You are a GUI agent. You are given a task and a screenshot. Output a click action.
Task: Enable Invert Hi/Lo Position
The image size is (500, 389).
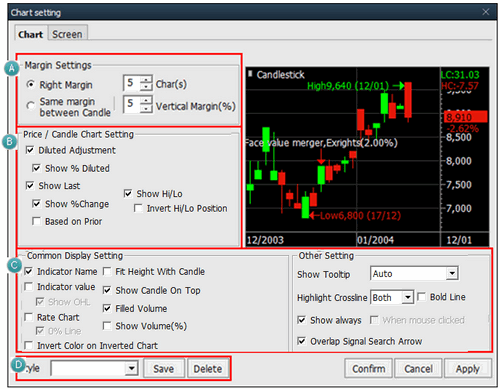138,208
